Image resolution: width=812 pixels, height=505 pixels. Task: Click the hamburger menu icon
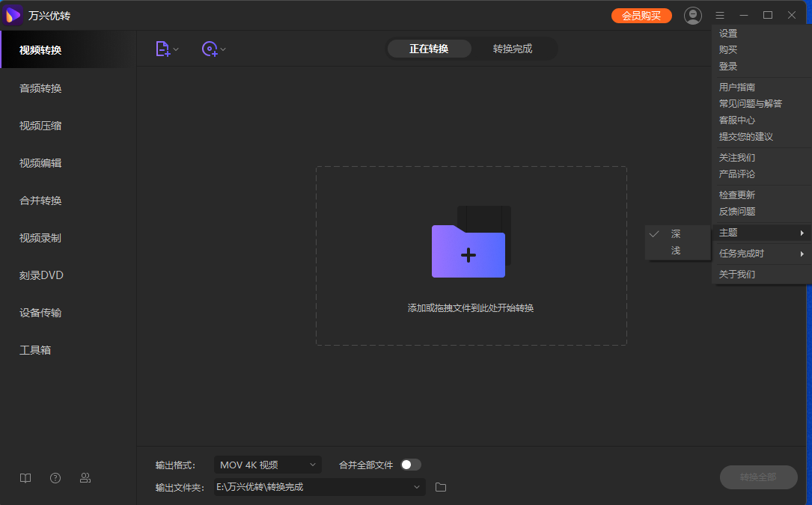click(x=720, y=15)
